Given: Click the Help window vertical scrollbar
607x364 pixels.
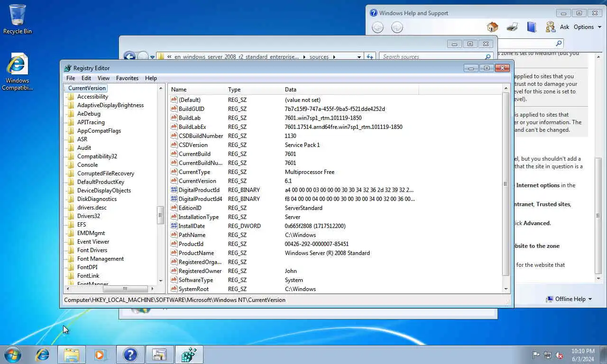Looking at the screenshot, I should [x=598, y=215].
